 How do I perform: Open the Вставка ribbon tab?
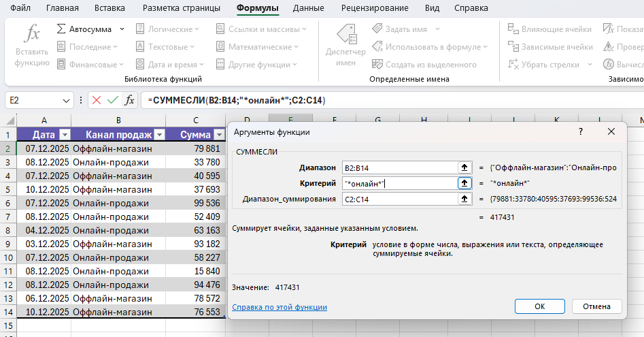click(x=111, y=8)
